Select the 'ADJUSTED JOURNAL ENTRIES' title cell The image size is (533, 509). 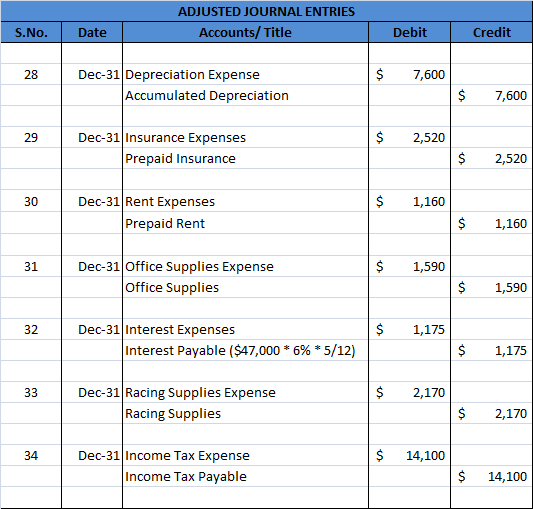[x=266, y=11]
